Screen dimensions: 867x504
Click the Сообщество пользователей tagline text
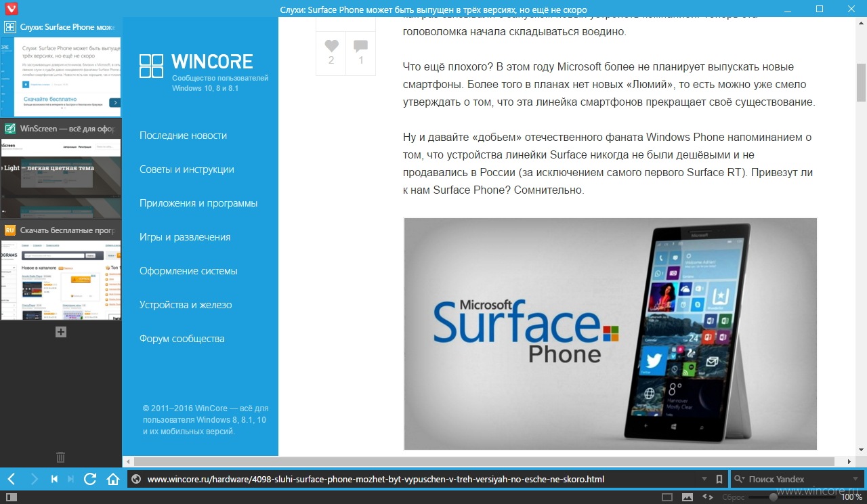pyautogui.click(x=220, y=83)
